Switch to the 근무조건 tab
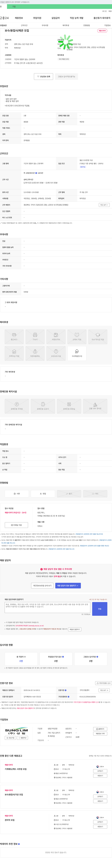 click(24, 25)
